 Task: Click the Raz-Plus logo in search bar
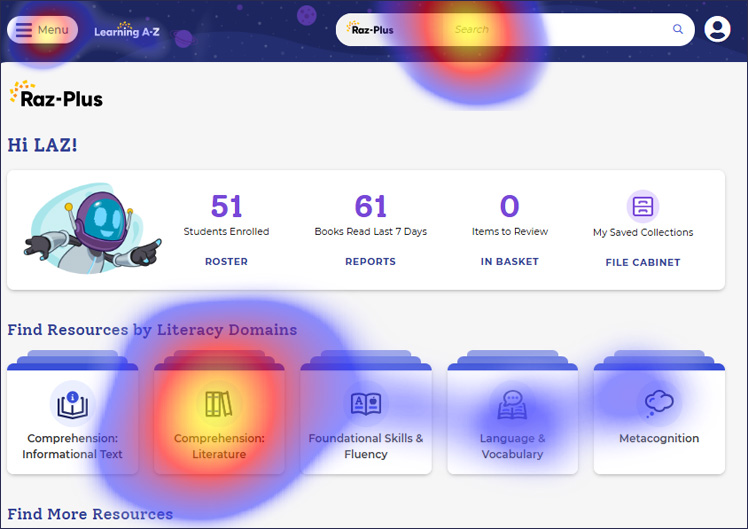[x=370, y=30]
